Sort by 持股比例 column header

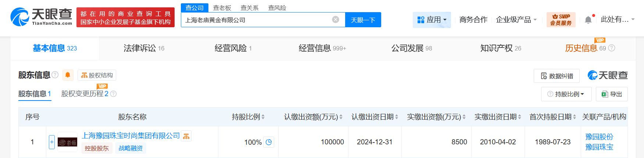pos(248,117)
